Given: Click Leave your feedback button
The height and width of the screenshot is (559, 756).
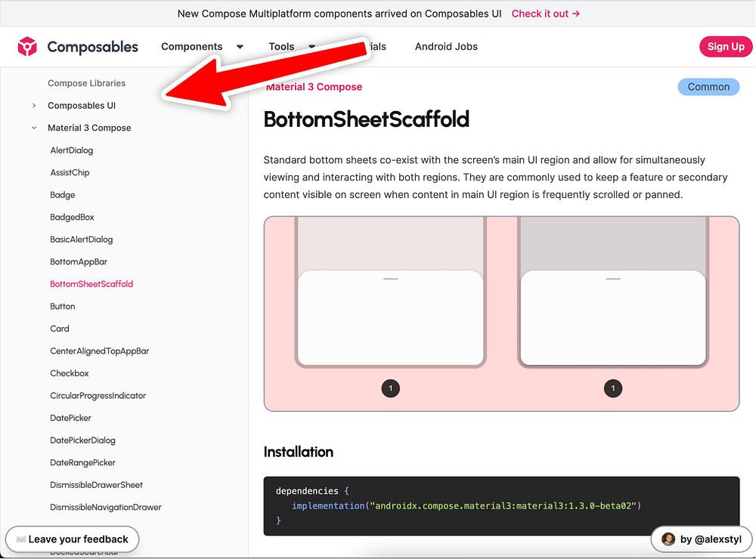Looking at the screenshot, I should (73, 539).
